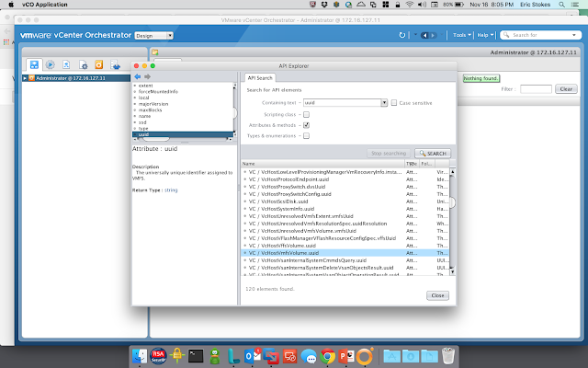Close the API Explorer with Close button
Image resolution: width=588 pixels, height=368 pixels.
pos(437,295)
